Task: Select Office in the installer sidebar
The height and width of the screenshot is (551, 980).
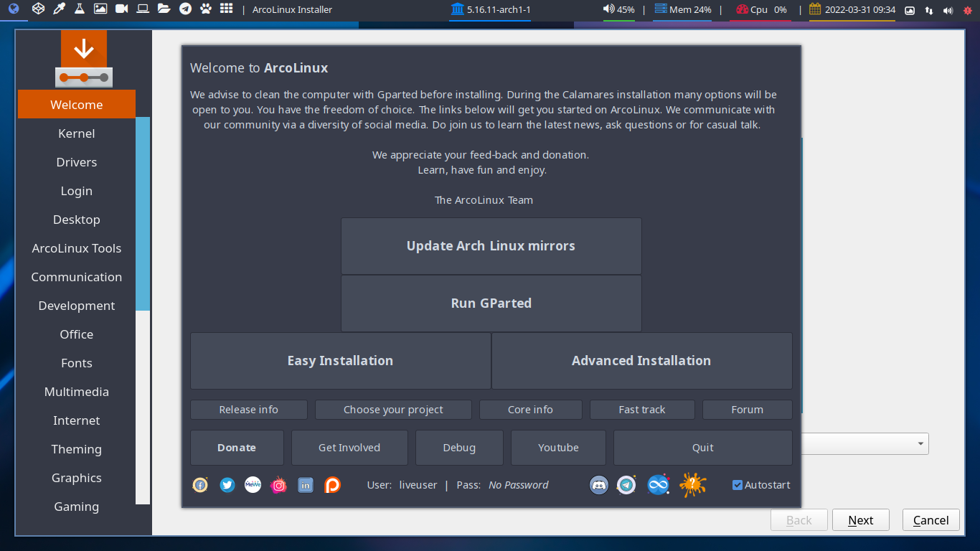Action: pyautogui.click(x=77, y=334)
